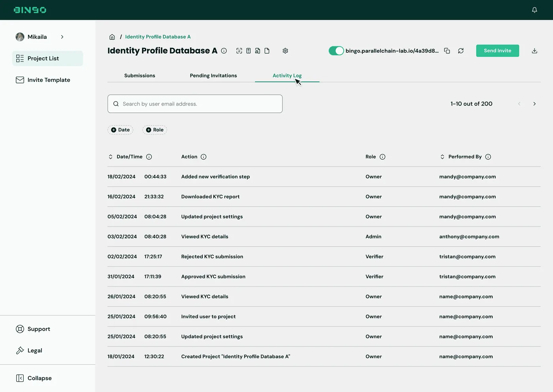Click Mikaila's profile avatar
Viewport: 553px width, 392px height.
pyautogui.click(x=20, y=37)
